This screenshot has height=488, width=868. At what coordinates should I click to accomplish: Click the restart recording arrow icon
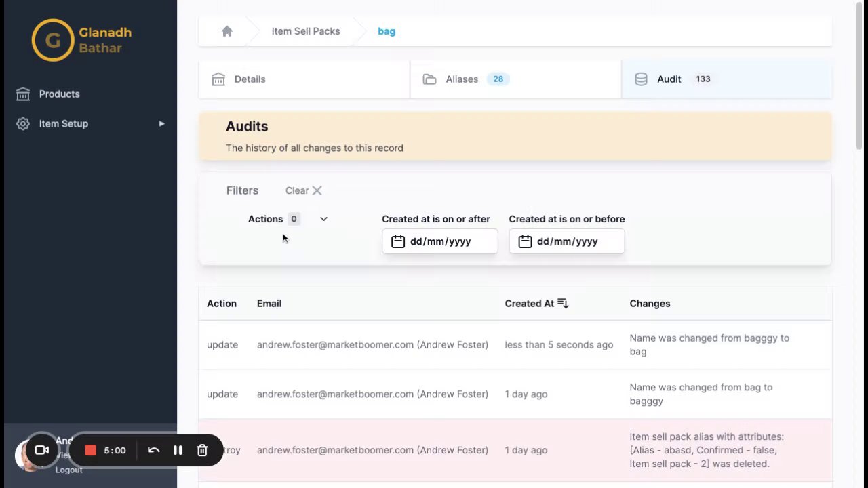coord(153,451)
